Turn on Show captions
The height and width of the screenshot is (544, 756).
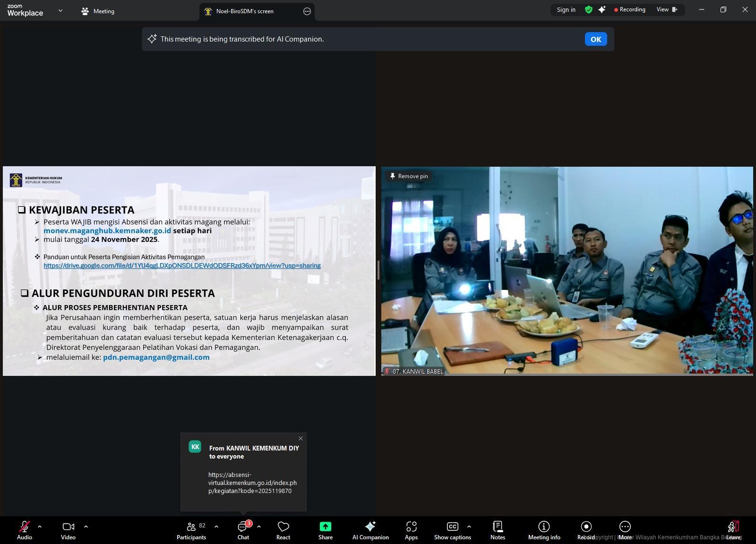452,530
